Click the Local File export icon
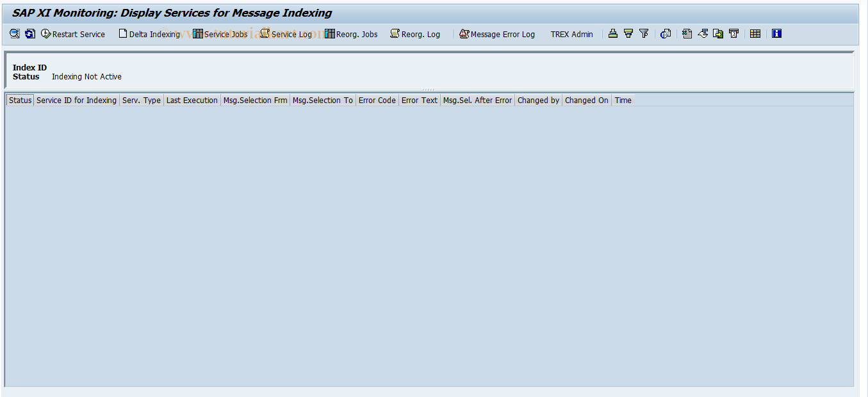868x397 pixels. click(x=718, y=34)
